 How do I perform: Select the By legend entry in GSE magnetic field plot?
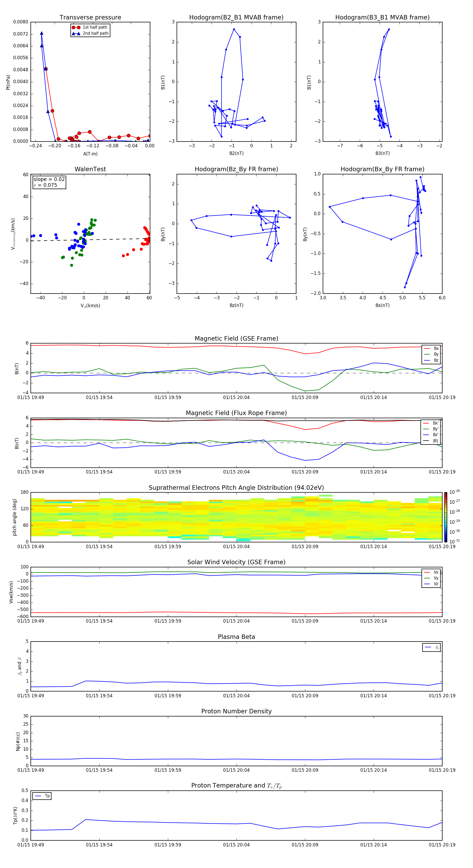click(431, 355)
